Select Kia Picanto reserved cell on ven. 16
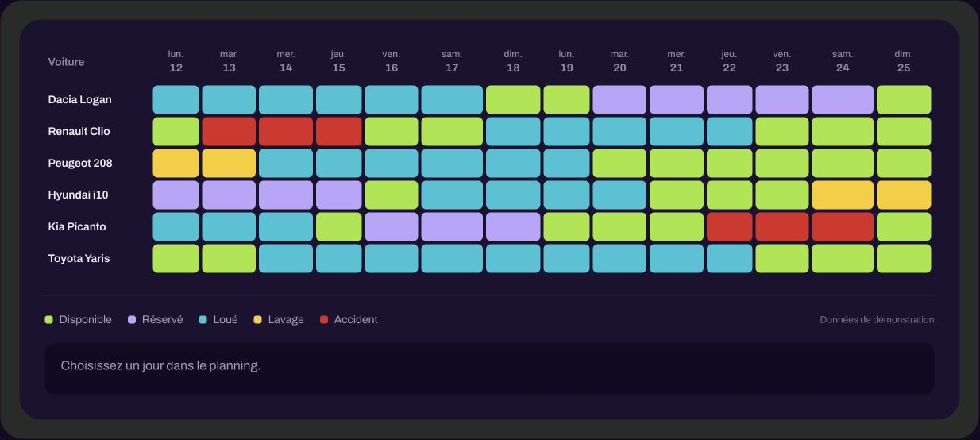Viewport: 980px width, 440px height. (392, 227)
